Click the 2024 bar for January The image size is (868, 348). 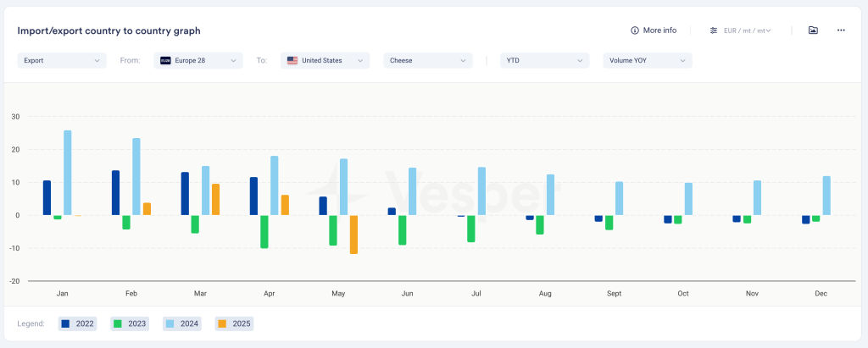(68, 173)
